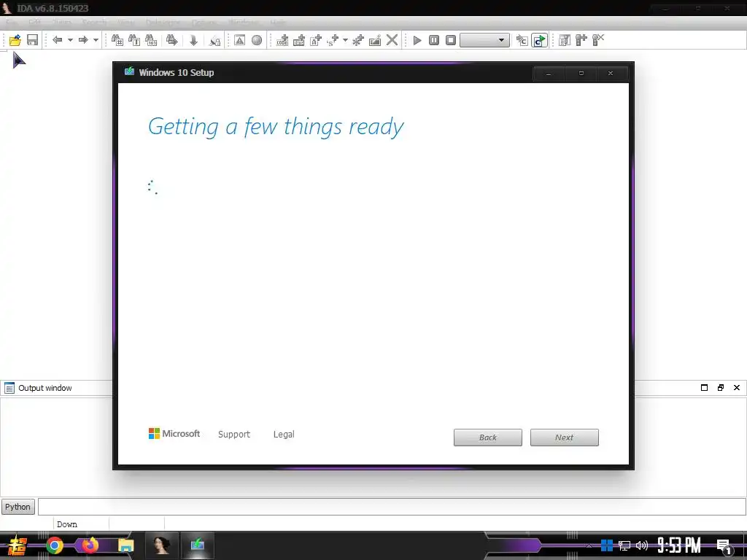Click the framed triangle picture icon

coord(239,40)
